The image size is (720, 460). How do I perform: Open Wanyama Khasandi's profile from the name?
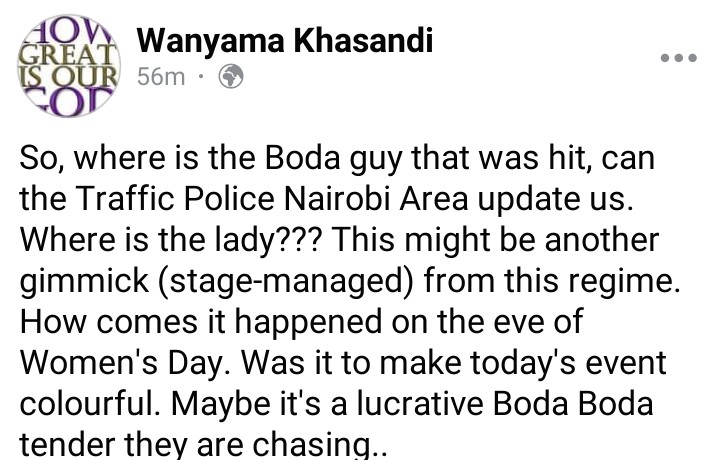pyautogui.click(x=285, y=40)
